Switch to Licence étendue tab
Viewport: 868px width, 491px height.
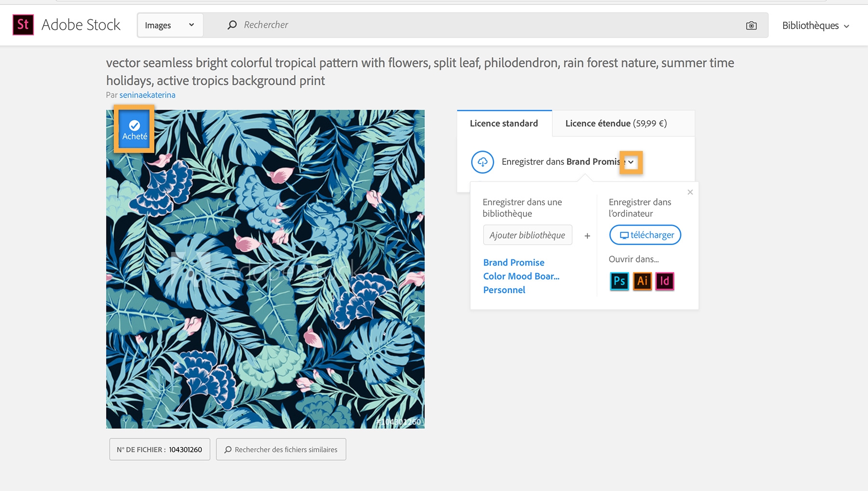(x=616, y=123)
